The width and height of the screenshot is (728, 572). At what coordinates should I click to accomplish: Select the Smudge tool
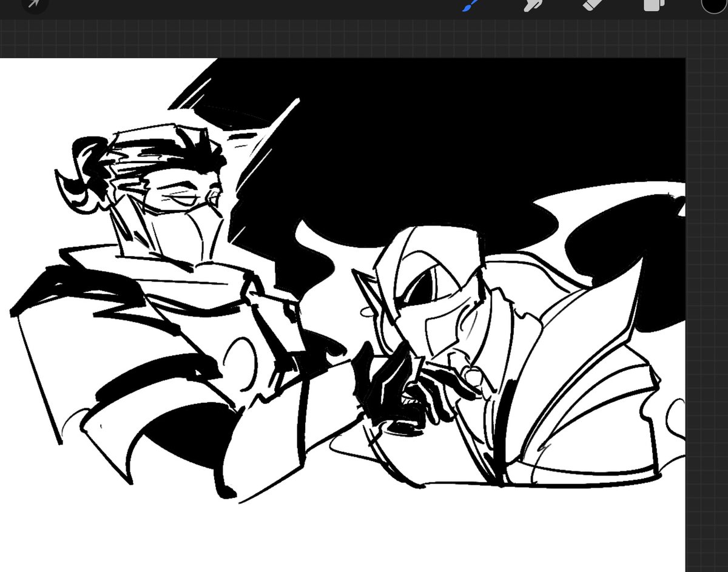[533, 5]
